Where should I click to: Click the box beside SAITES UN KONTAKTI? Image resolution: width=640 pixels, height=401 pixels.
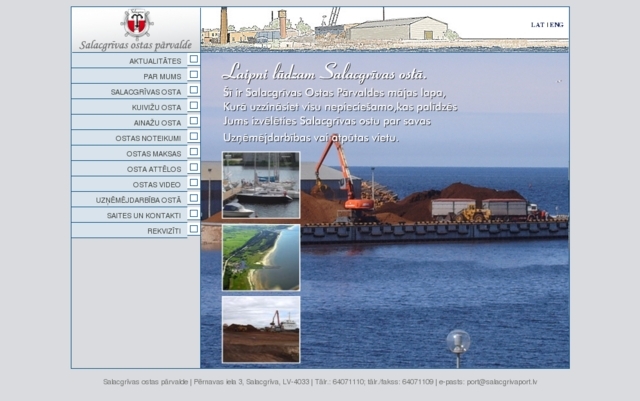[x=194, y=214]
